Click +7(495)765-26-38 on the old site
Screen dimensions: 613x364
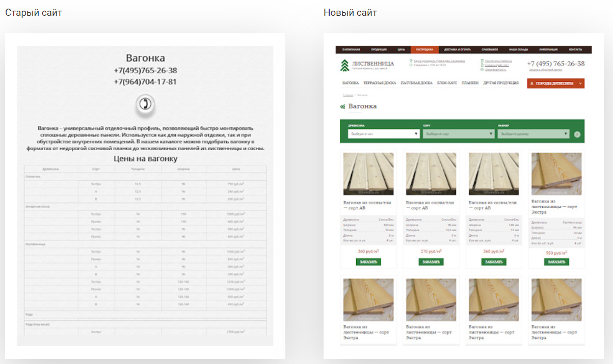click(145, 71)
